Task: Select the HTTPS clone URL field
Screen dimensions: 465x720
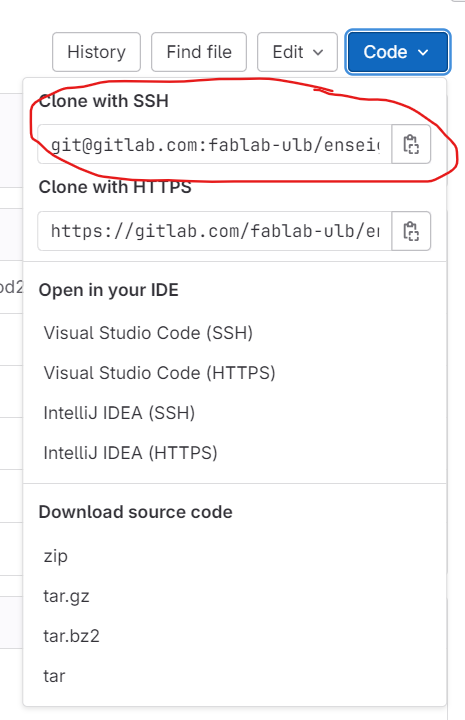Action: (x=215, y=231)
